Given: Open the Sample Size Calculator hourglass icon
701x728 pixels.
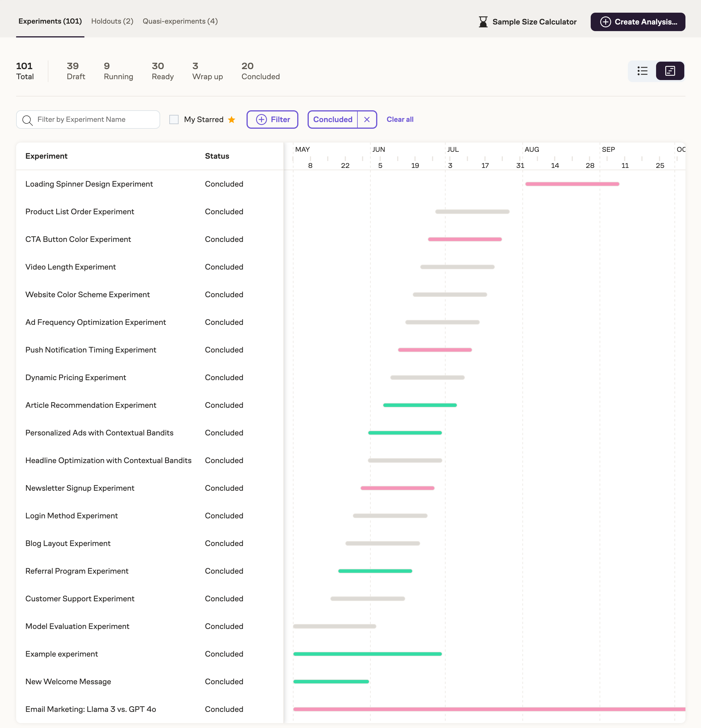Looking at the screenshot, I should pos(483,22).
